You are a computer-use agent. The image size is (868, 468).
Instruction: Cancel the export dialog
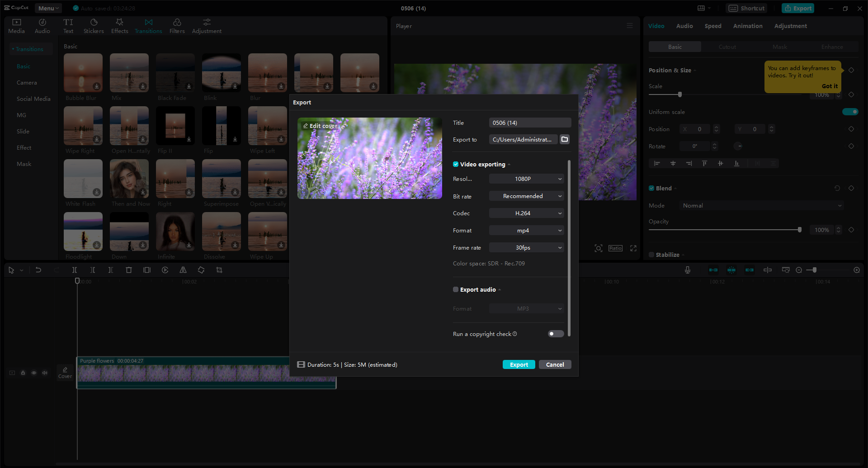click(555, 364)
